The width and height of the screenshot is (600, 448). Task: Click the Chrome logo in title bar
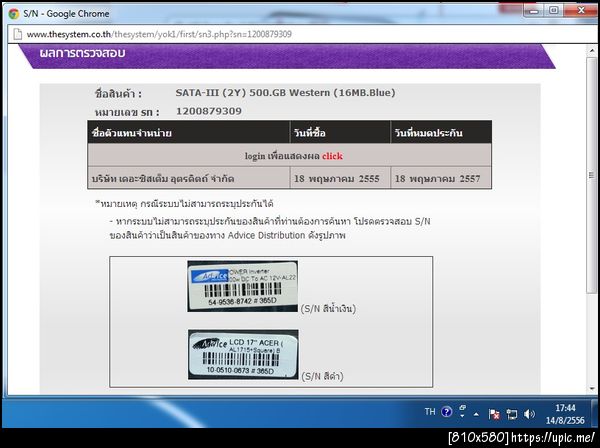click(14, 14)
